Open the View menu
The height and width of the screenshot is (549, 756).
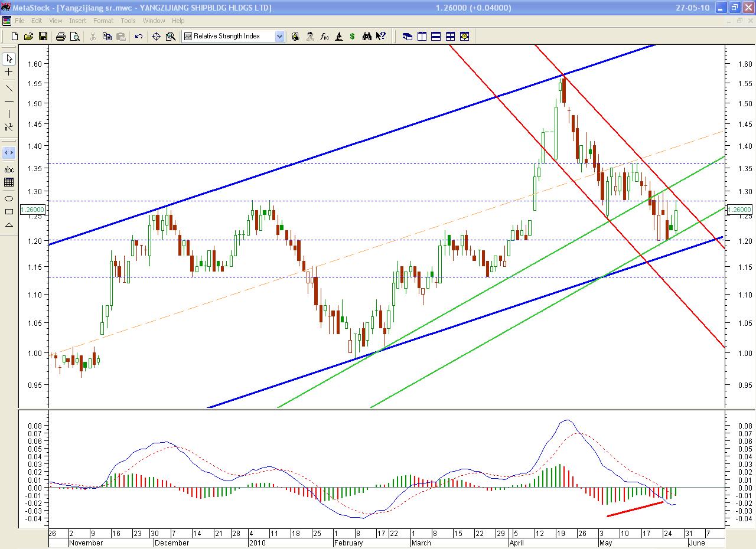click(x=56, y=21)
